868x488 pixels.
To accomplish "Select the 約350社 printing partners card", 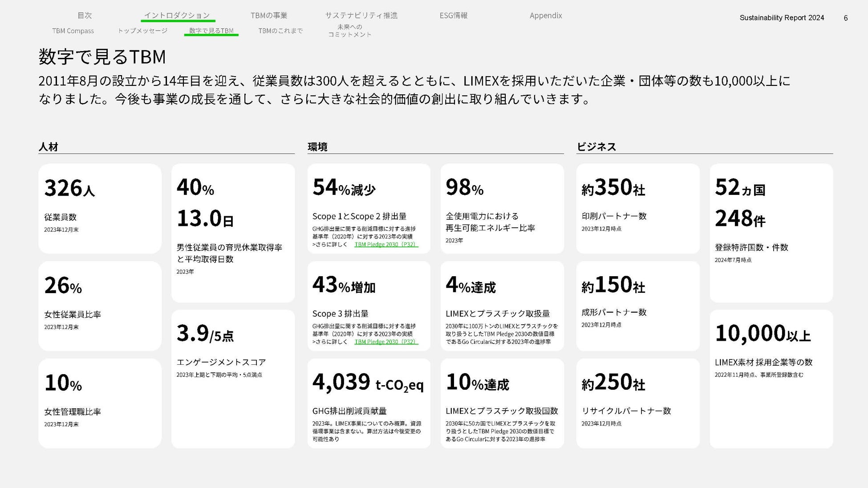I will pyautogui.click(x=637, y=208).
